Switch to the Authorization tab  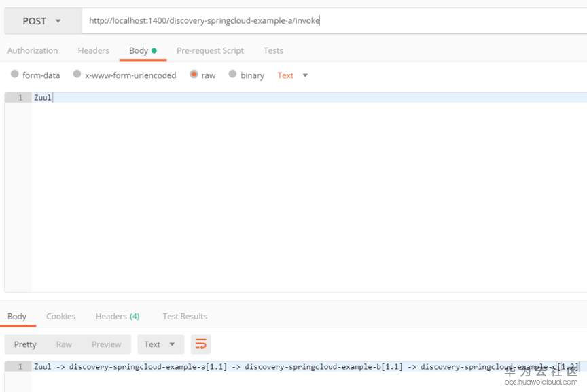tap(33, 50)
